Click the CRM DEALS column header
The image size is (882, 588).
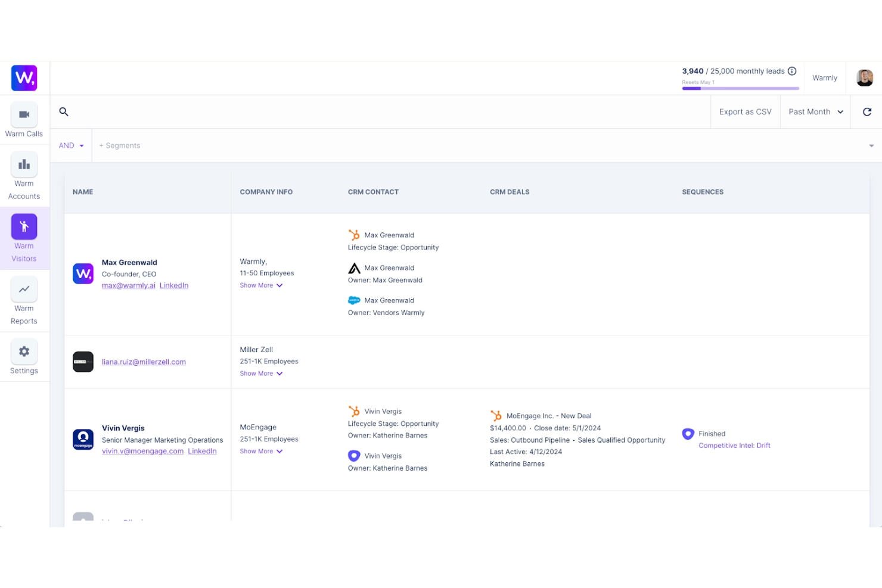click(x=510, y=192)
